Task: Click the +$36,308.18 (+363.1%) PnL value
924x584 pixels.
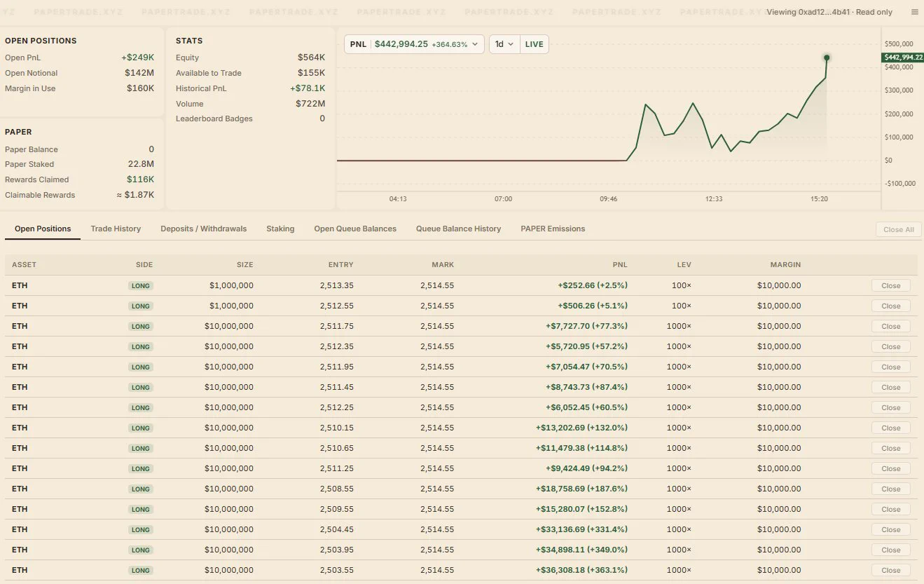Action: coord(581,570)
